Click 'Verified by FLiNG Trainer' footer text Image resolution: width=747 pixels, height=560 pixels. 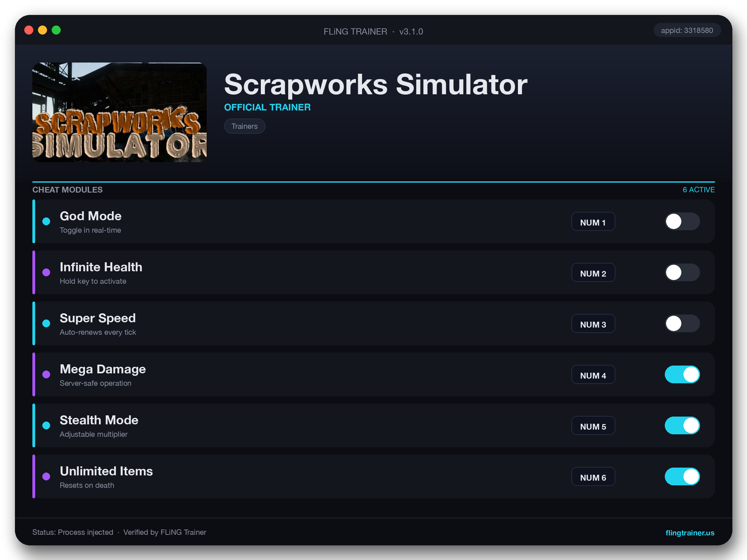click(165, 532)
